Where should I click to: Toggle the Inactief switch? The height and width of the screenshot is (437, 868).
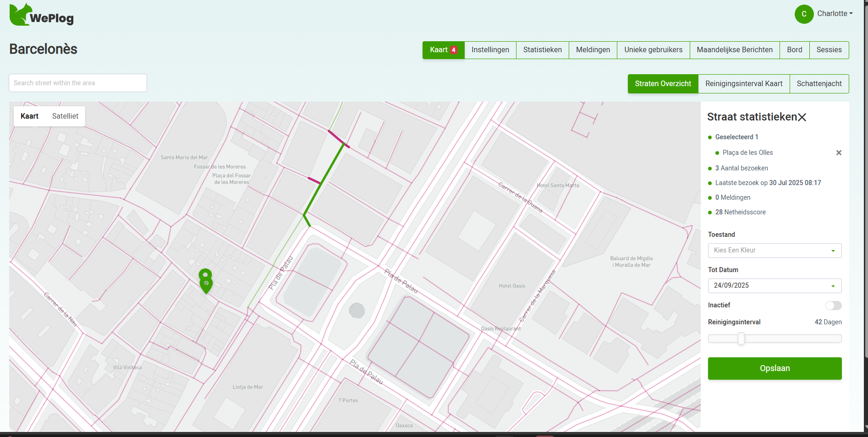coord(833,306)
